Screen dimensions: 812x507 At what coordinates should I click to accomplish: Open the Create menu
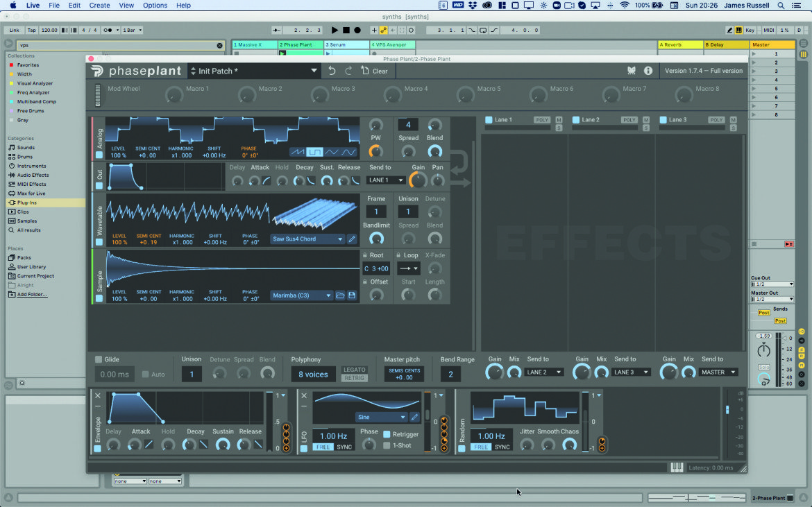pos(99,5)
